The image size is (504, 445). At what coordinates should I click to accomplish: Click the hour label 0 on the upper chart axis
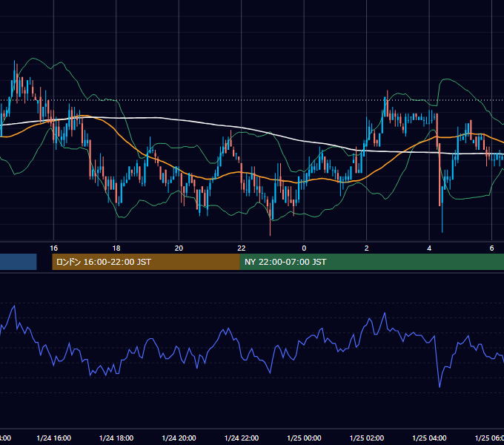click(x=304, y=248)
